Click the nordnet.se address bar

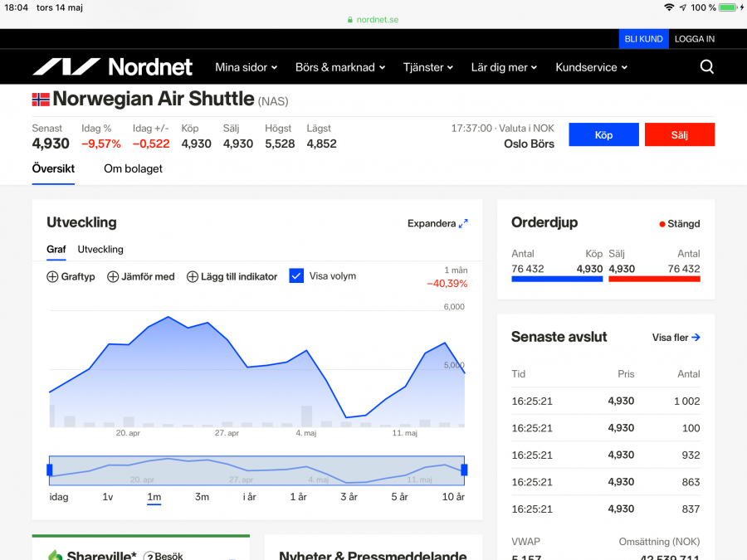click(373, 20)
